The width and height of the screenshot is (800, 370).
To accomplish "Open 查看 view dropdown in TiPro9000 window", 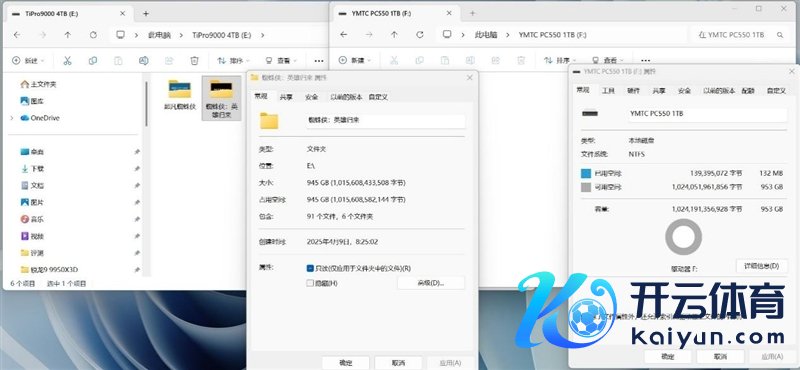I will pyautogui.click(x=281, y=61).
